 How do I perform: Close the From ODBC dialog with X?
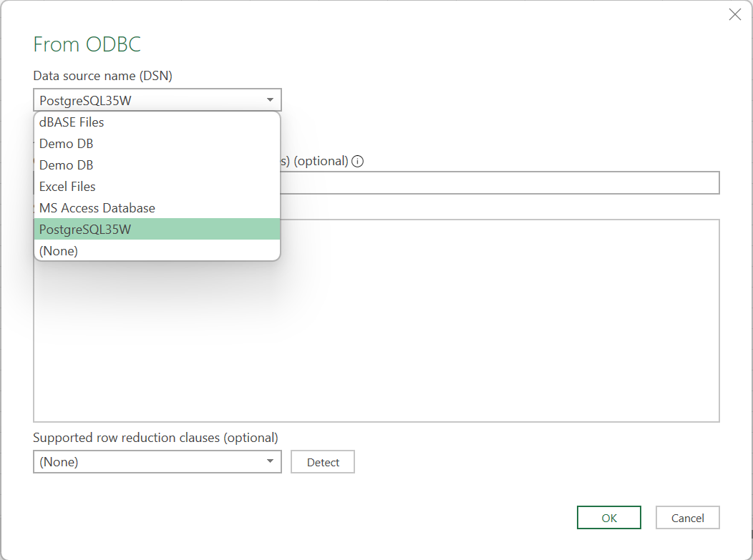734,14
